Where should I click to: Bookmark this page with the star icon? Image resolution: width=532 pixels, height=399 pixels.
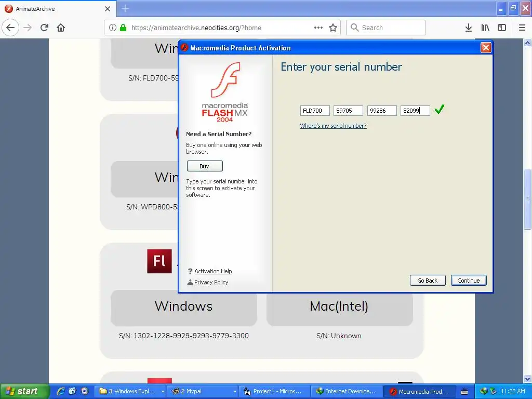(333, 28)
